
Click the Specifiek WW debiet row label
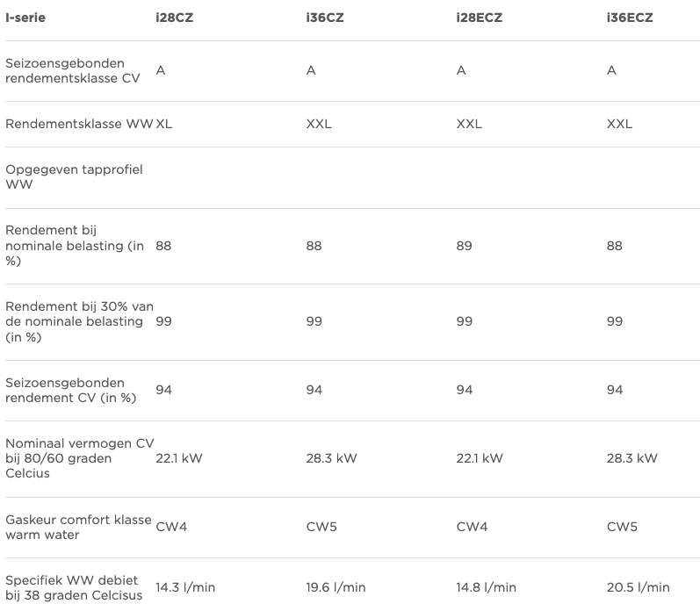click(x=74, y=587)
